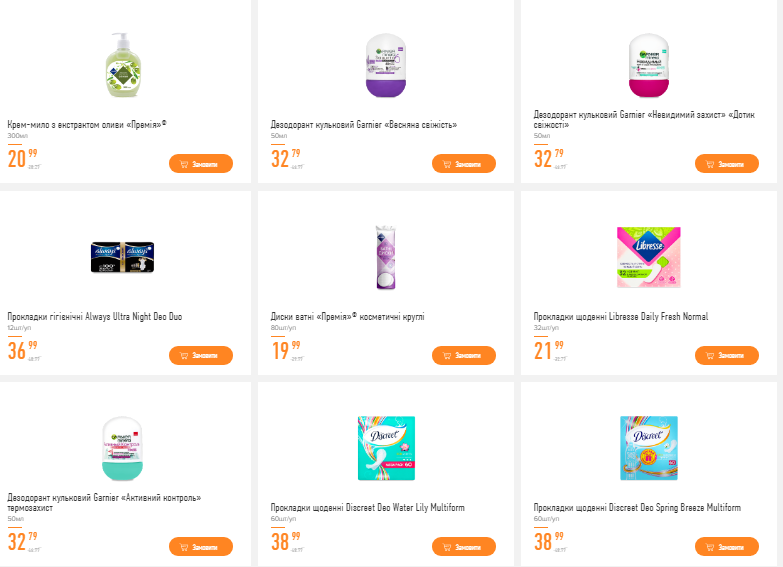Open the Libresse Daily Fresh package image
This screenshot has width=783, height=567.
click(648, 257)
